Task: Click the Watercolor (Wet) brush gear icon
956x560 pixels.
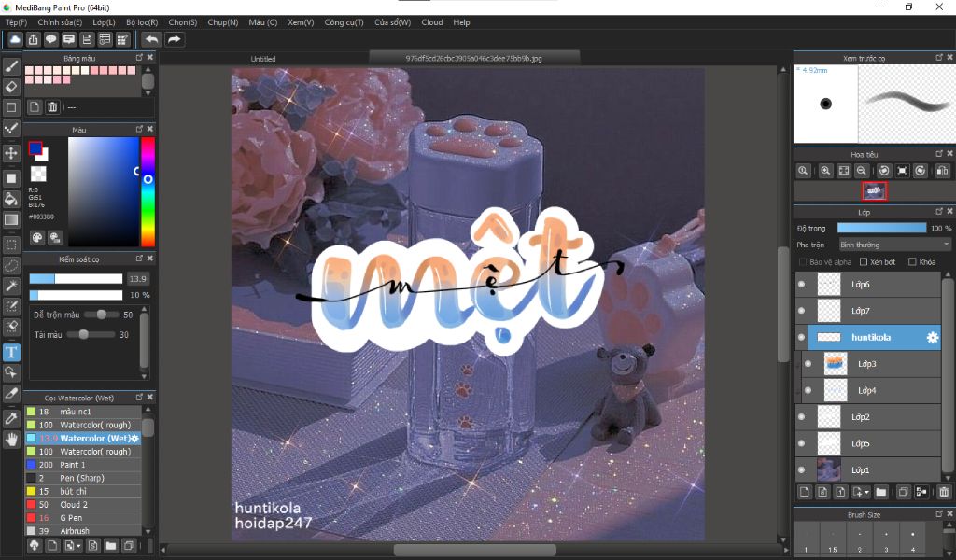Action: click(134, 438)
